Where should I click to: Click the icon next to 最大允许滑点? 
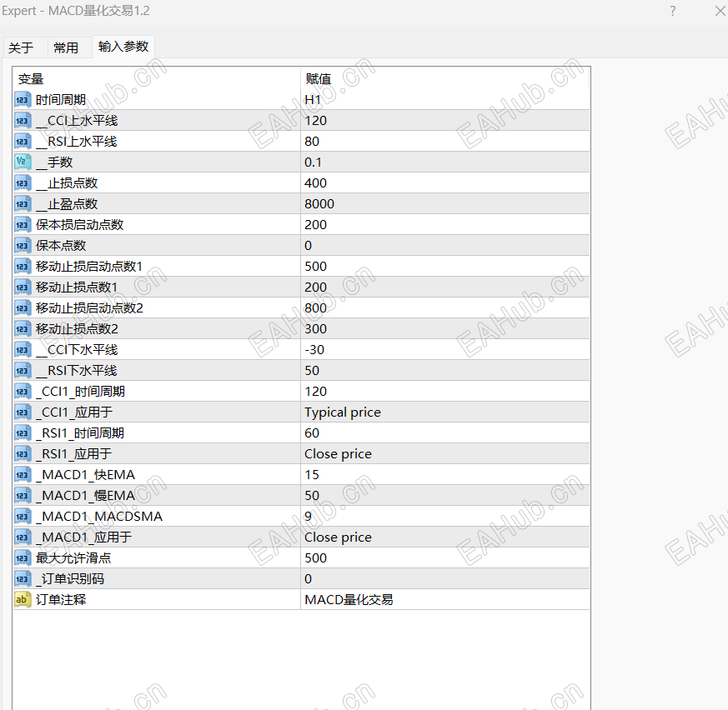(23, 557)
